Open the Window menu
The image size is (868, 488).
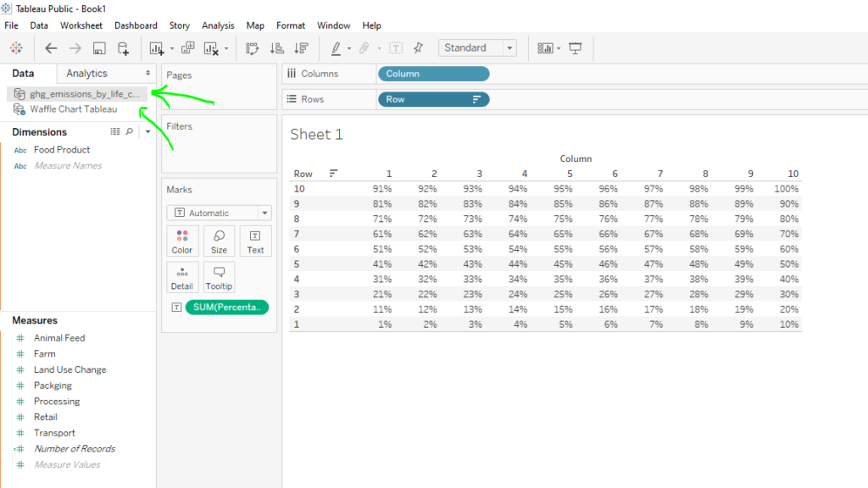click(x=333, y=25)
